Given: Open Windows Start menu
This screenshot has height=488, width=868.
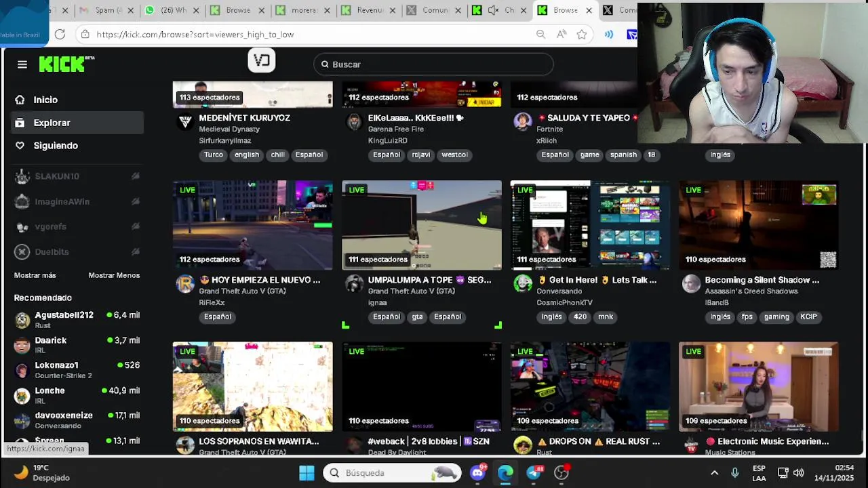Looking at the screenshot, I should (307, 473).
